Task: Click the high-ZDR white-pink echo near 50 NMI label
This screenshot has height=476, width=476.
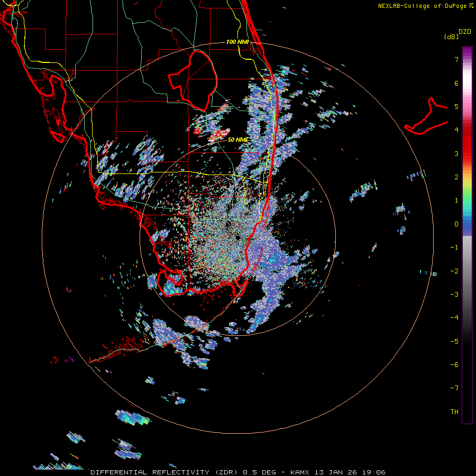Action: 219,135
